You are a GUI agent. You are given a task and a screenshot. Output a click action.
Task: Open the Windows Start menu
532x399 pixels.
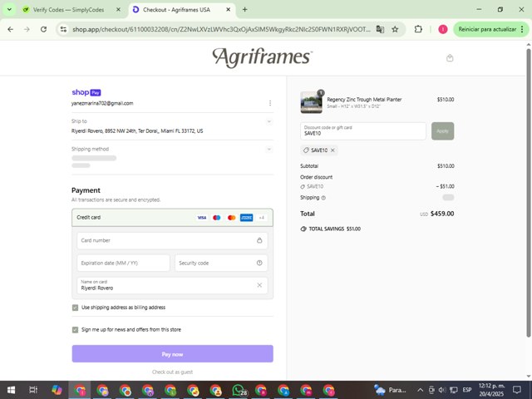[x=11, y=390]
